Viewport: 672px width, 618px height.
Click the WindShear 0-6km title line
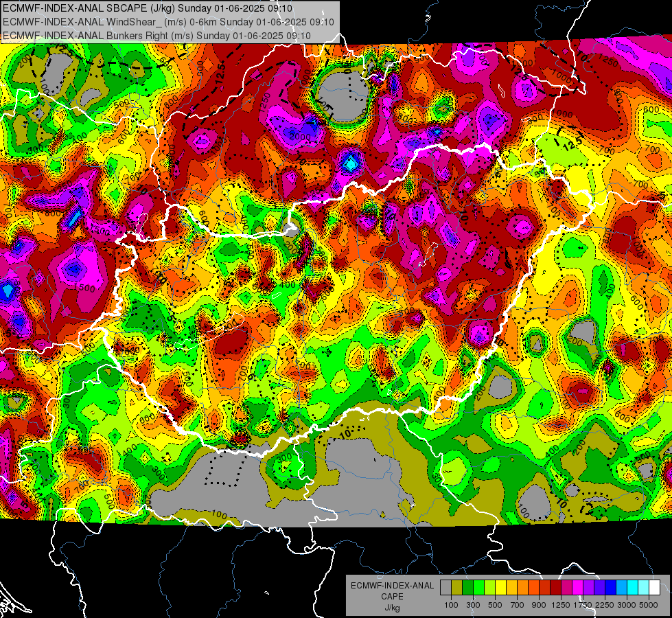(x=168, y=22)
